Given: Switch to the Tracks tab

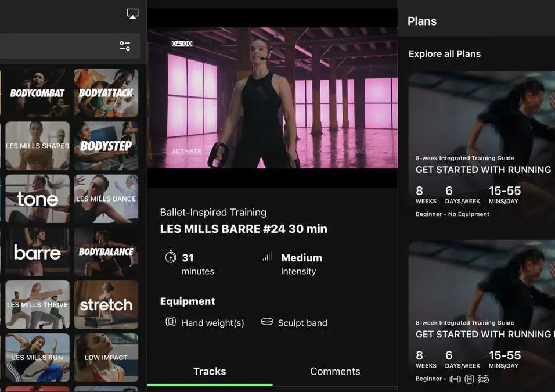Looking at the screenshot, I should [210, 371].
